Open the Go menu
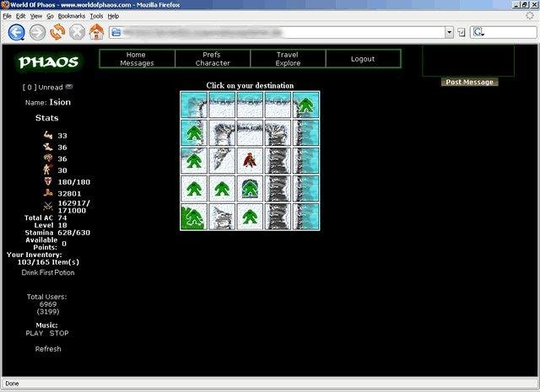 (50, 16)
